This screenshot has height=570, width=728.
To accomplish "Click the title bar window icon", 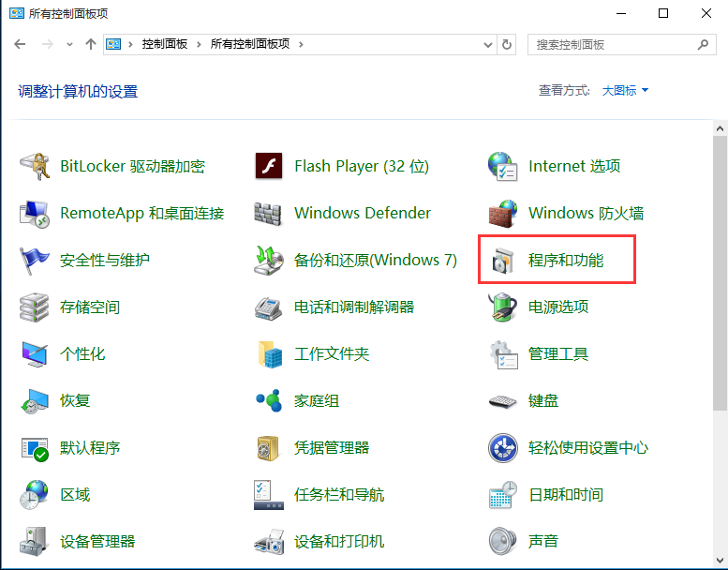I will 17,13.
